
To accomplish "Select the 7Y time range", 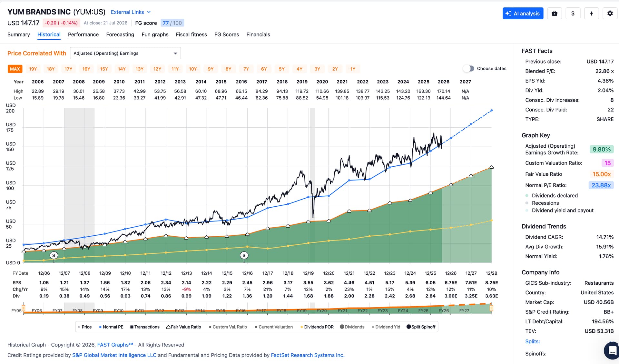I will 246,69.
